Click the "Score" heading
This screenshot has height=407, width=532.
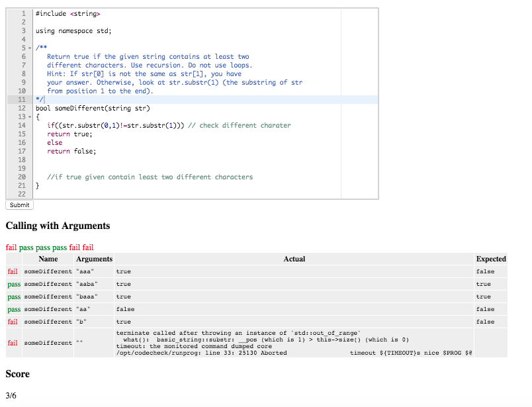(17, 374)
